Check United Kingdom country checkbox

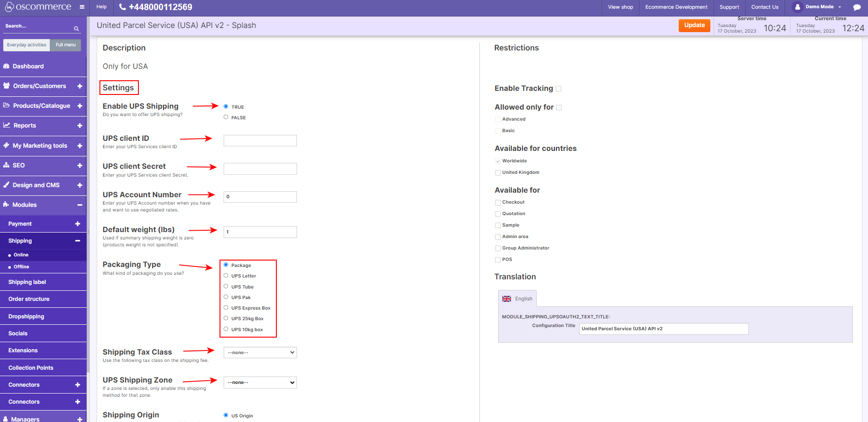(498, 173)
